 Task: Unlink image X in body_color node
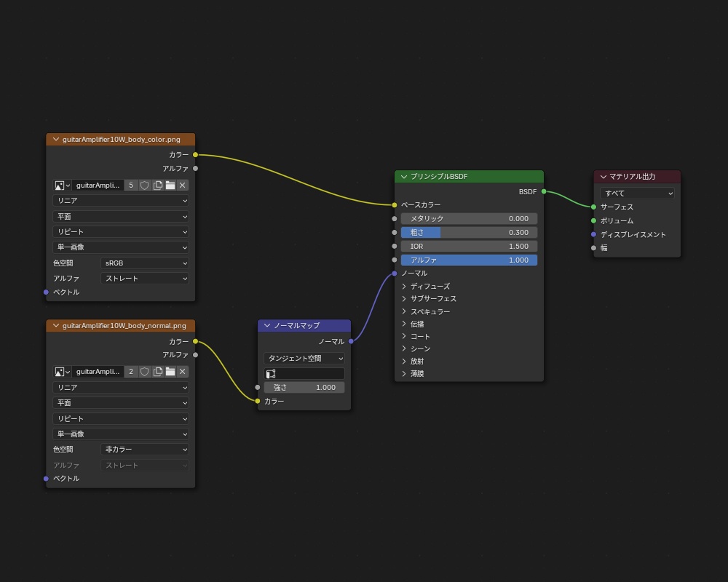pos(183,186)
